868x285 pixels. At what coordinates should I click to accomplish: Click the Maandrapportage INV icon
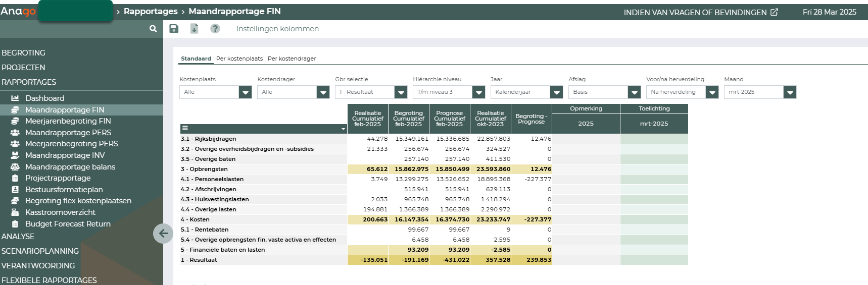pos(15,155)
